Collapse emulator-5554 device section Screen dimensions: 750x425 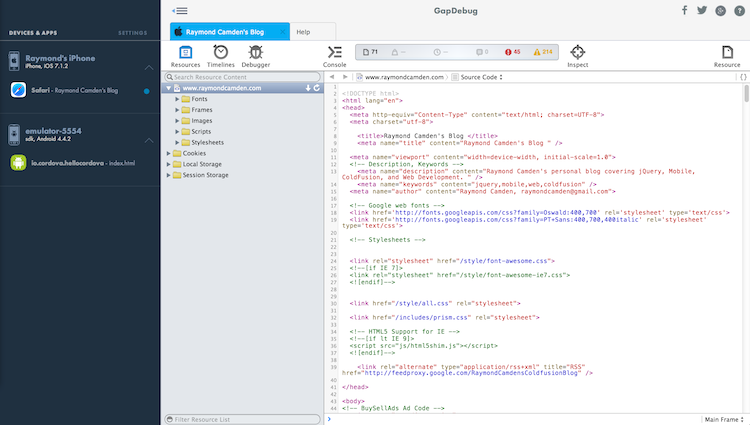[x=149, y=140]
